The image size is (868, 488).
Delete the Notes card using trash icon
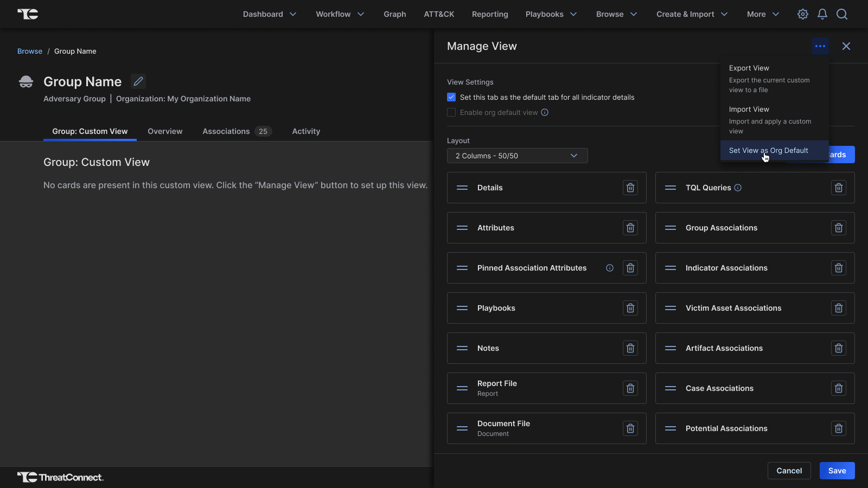[x=630, y=348]
